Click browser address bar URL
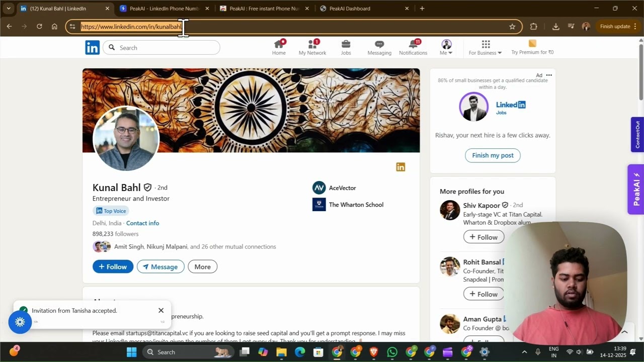 tap(131, 27)
